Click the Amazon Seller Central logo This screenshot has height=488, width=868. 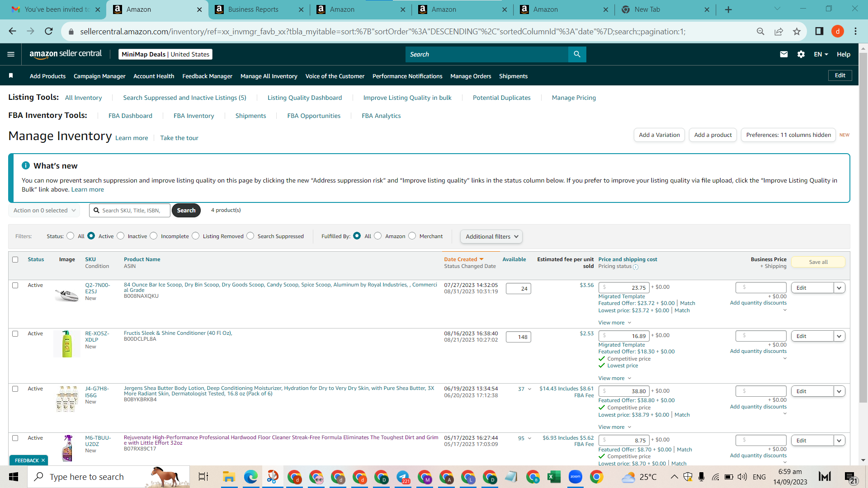pyautogui.click(x=66, y=54)
